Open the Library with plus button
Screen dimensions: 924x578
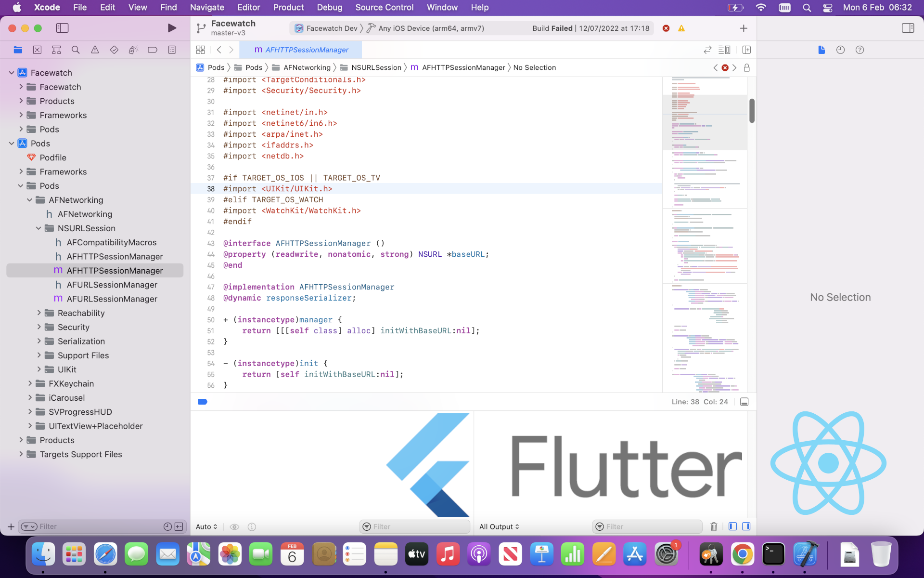point(744,28)
